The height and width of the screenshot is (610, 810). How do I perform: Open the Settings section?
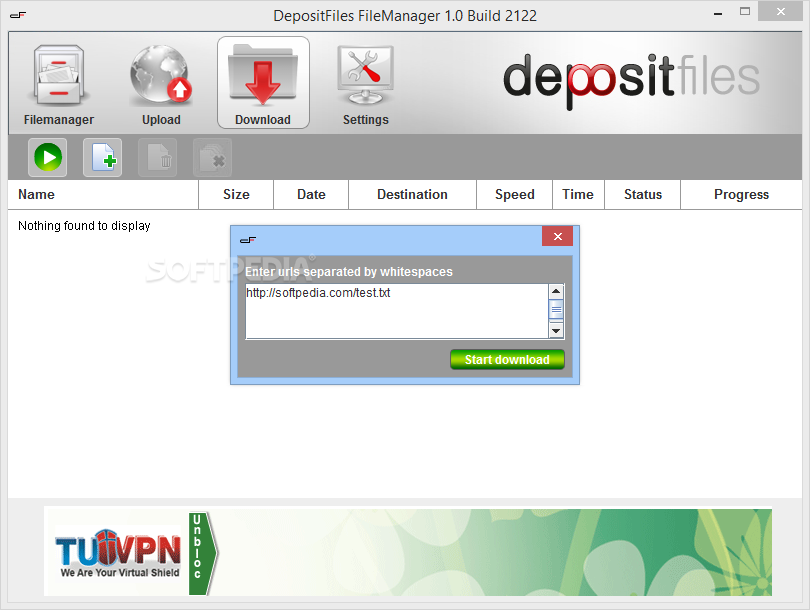click(x=365, y=84)
